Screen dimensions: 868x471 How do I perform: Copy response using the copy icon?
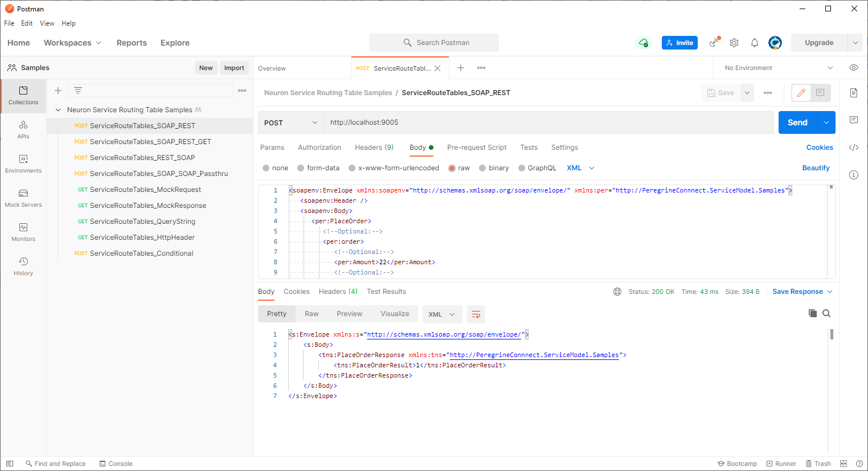813,313
